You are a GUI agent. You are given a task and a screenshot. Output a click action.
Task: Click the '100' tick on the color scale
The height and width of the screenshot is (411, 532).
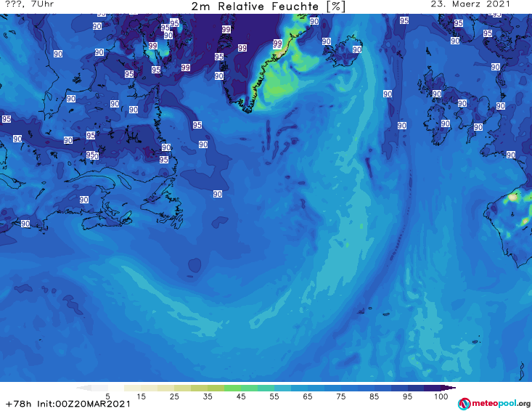coord(441,396)
